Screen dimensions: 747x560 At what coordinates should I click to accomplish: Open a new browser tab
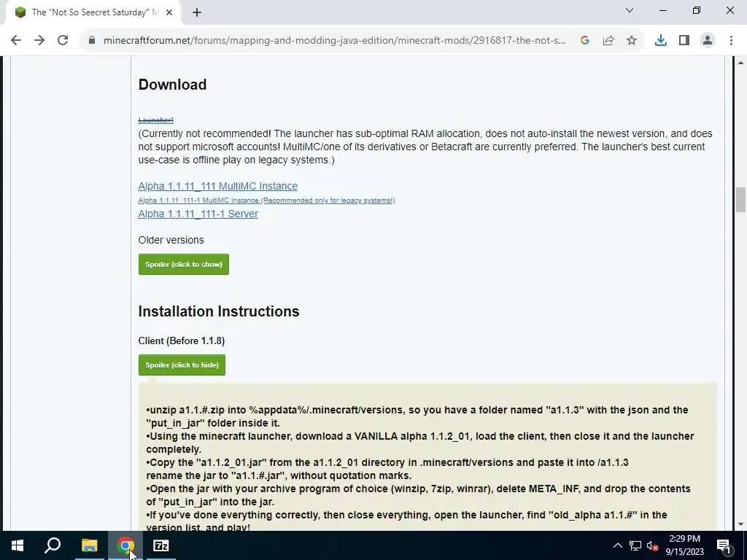(197, 12)
